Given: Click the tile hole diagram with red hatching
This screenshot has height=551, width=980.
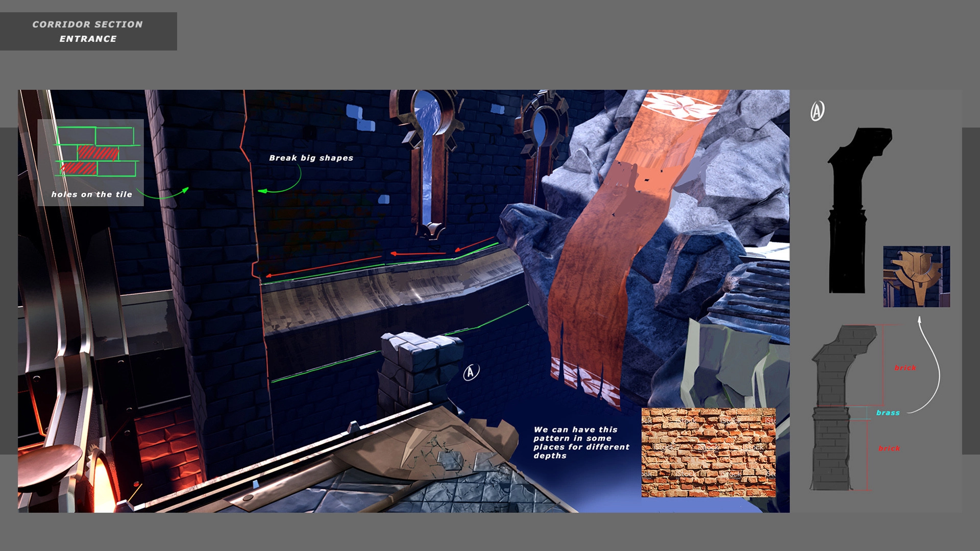Looking at the screenshot, I should [x=97, y=152].
